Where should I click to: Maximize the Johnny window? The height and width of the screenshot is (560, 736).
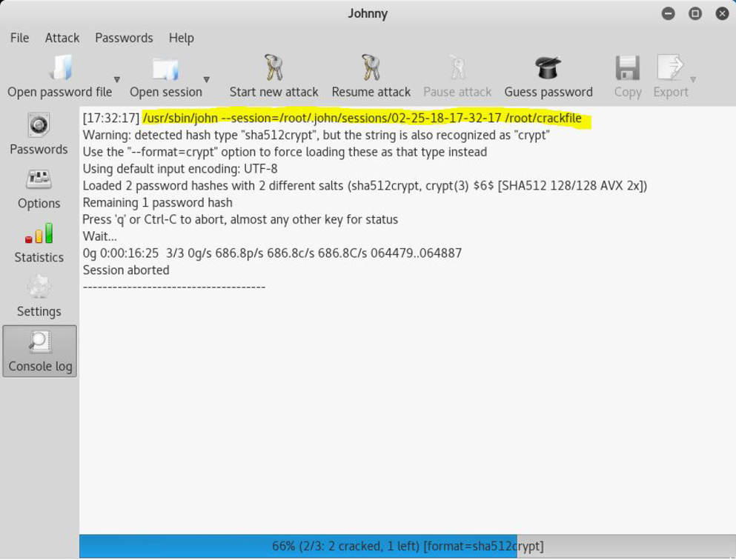(x=694, y=13)
